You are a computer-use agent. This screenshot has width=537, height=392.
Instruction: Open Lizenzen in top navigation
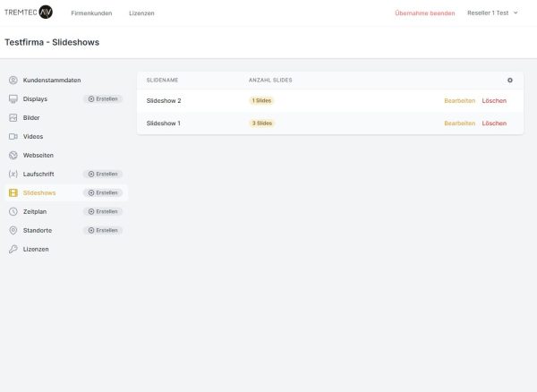(x=141, y=13)
